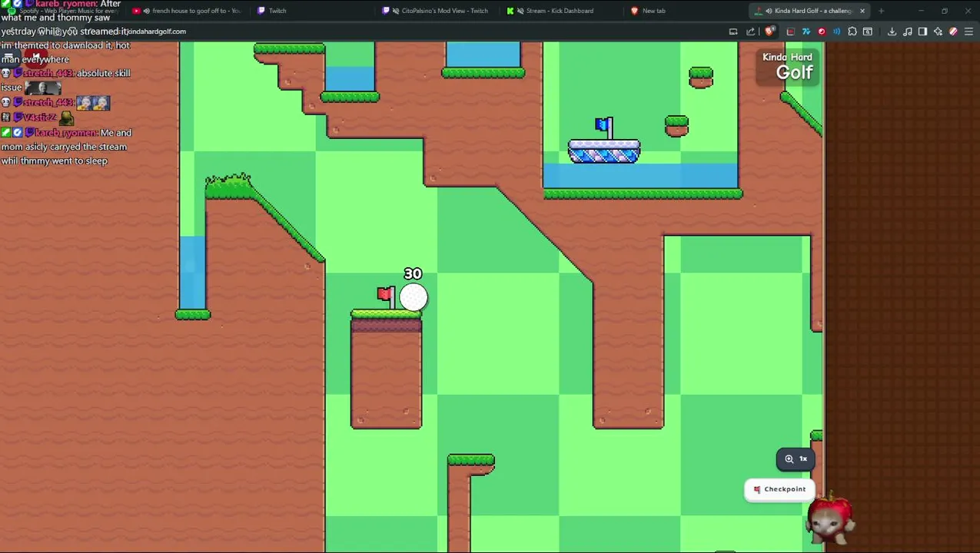Click the zoom 1x button in game
The width and height of the screenshot is (980, 553).
click(796, 459)
